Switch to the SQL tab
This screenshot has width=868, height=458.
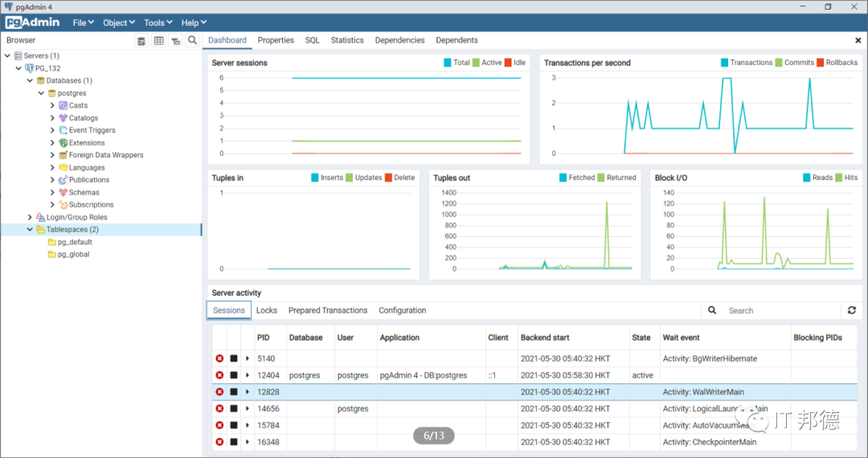[x=312, y=40]
